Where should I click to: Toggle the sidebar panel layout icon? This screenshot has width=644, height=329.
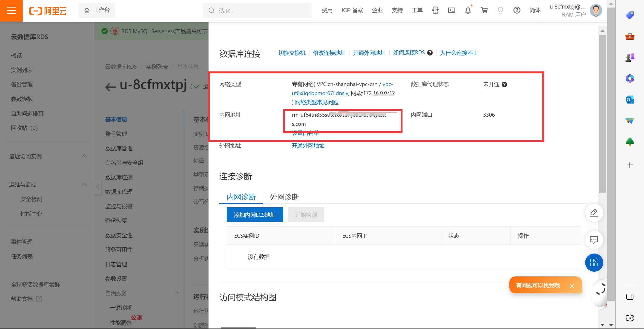tap(630, 297)
